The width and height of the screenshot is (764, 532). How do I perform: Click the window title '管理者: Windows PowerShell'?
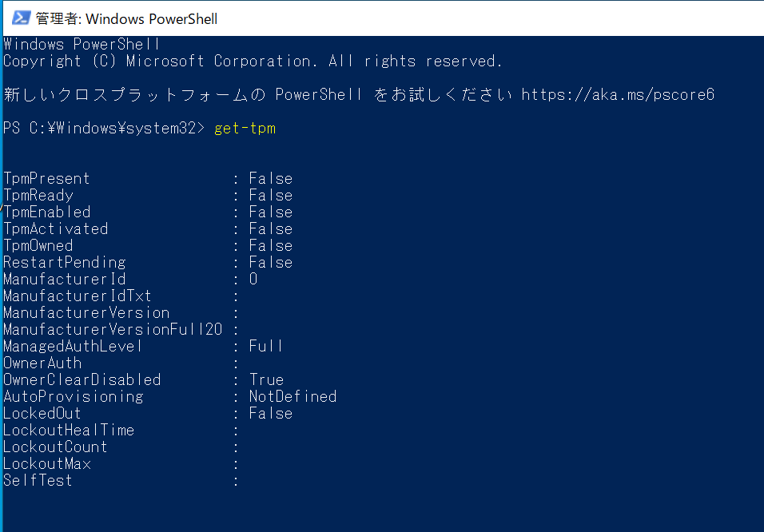pos(127,19)
